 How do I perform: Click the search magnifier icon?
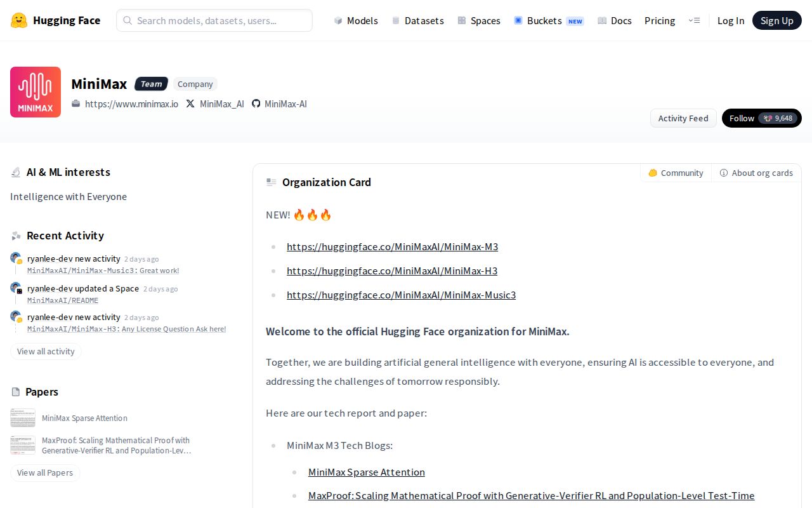128,20
